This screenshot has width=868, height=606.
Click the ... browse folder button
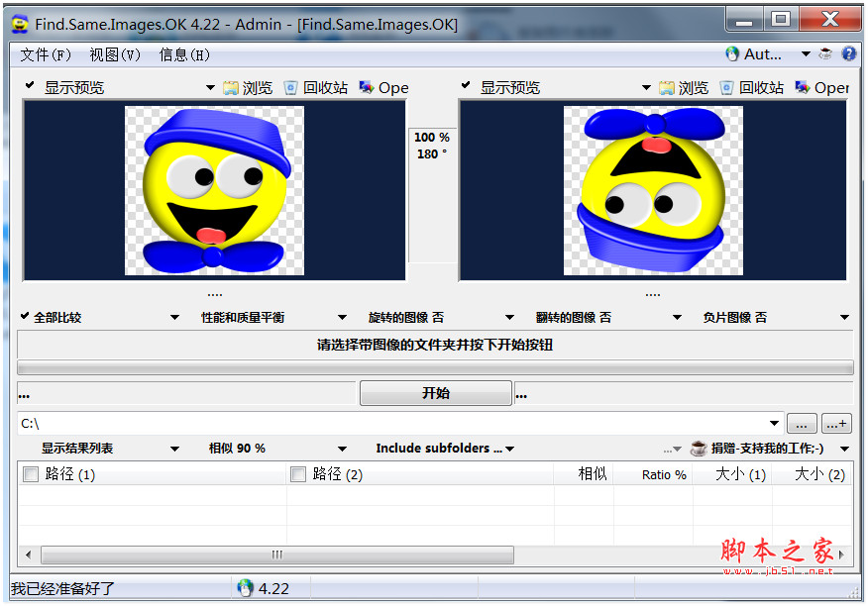tap(801, 425)
